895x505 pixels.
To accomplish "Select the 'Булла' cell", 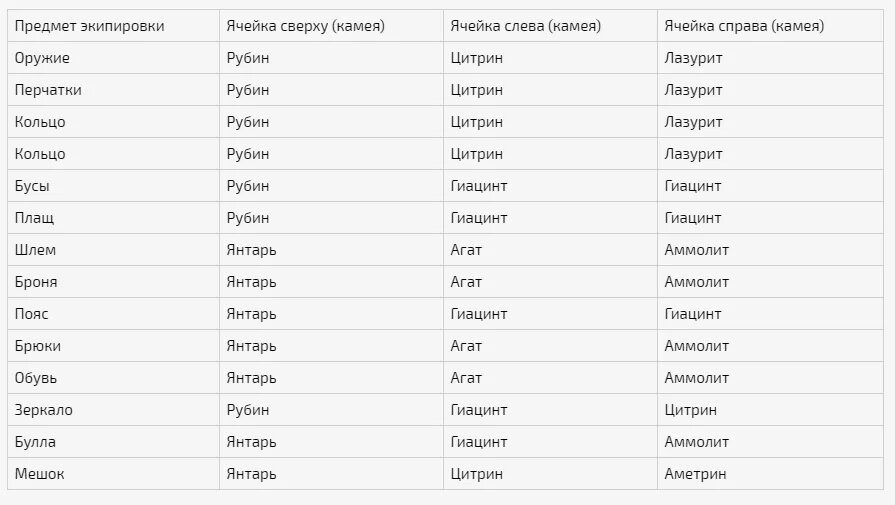I will point(113,441).
